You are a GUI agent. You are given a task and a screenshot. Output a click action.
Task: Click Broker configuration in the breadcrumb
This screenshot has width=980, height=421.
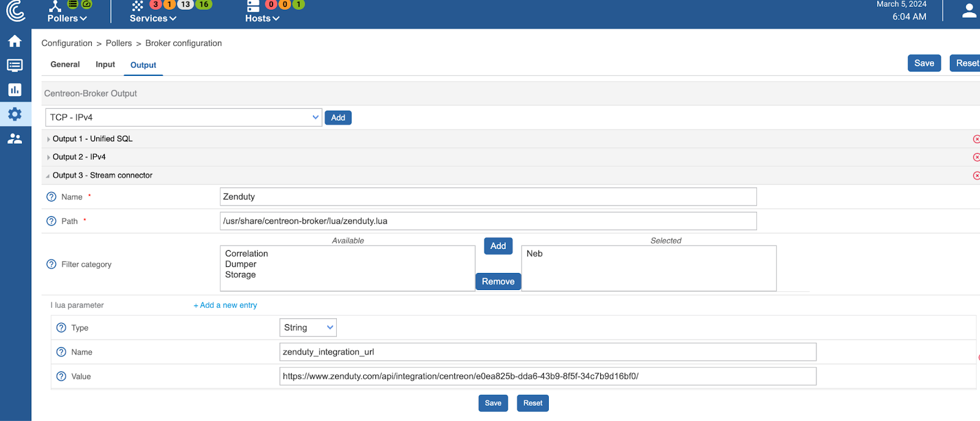pyautogui.click(x=184, y=43)
